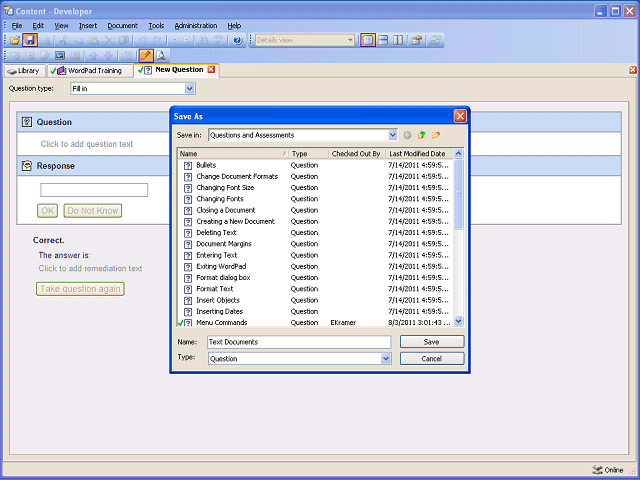Select the vertical split layout icon
Screen dimensions: 640x480
pos(398,40)
